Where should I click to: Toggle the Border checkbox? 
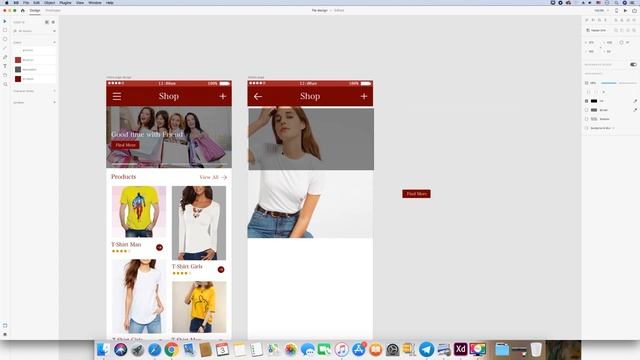tap(587, 110)
